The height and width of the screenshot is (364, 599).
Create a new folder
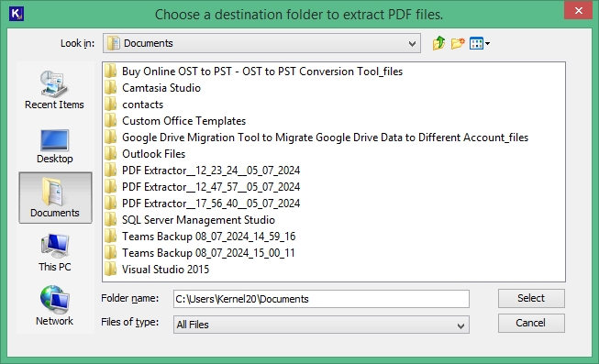pyautogui.click(x=458, y=43)
